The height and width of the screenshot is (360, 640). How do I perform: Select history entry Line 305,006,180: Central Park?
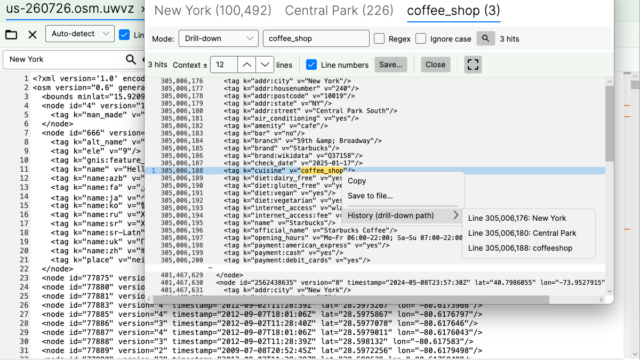click(x=522, y=233)
